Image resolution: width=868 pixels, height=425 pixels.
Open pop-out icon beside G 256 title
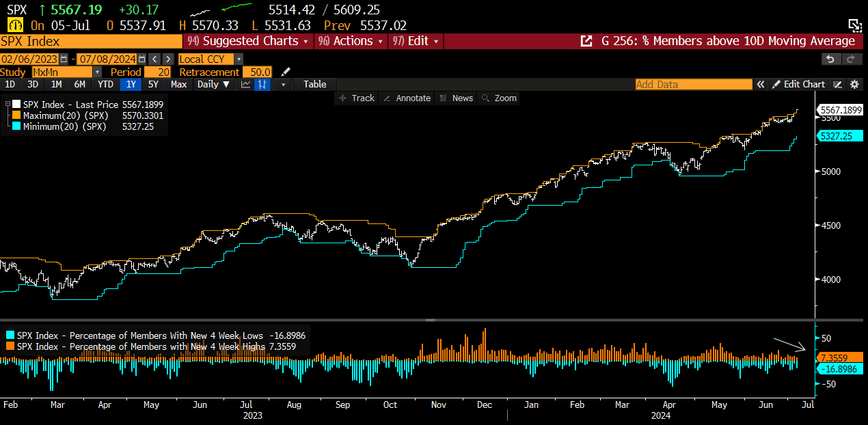pos(586,41)
